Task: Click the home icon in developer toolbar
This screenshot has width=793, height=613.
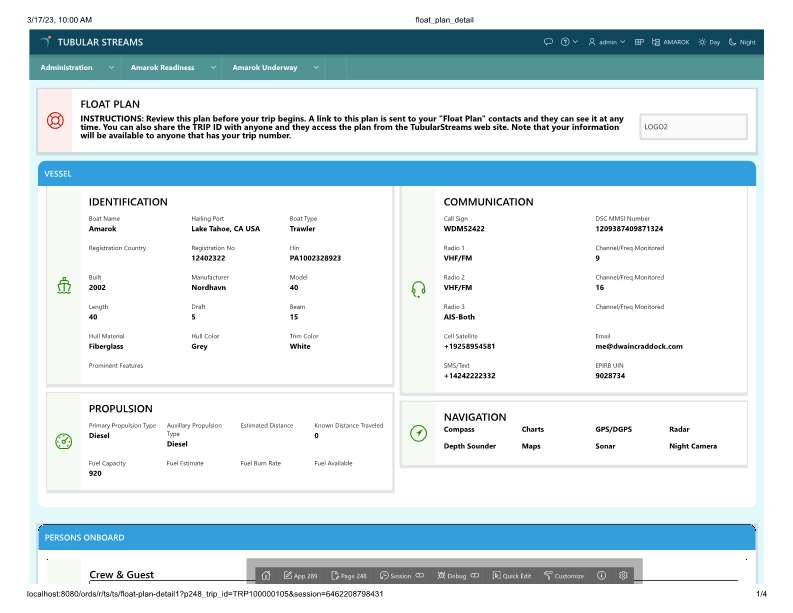Action: point(265,576)
